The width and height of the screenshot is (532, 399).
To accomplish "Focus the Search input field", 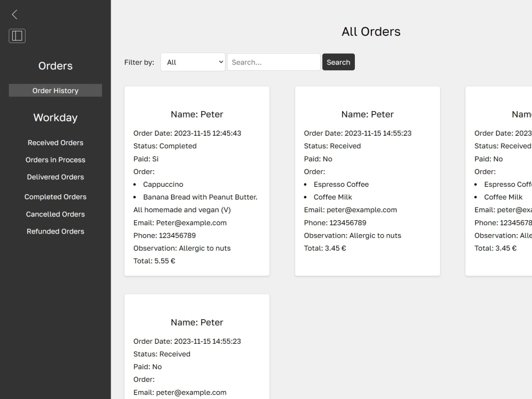I will (x=273, y=62).
